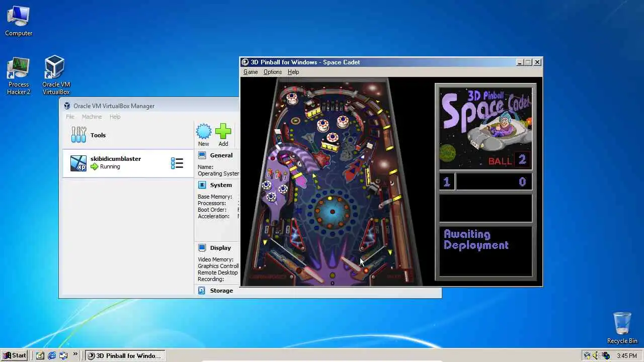Click the volume speaker tray icon

(x=597, y=355)
